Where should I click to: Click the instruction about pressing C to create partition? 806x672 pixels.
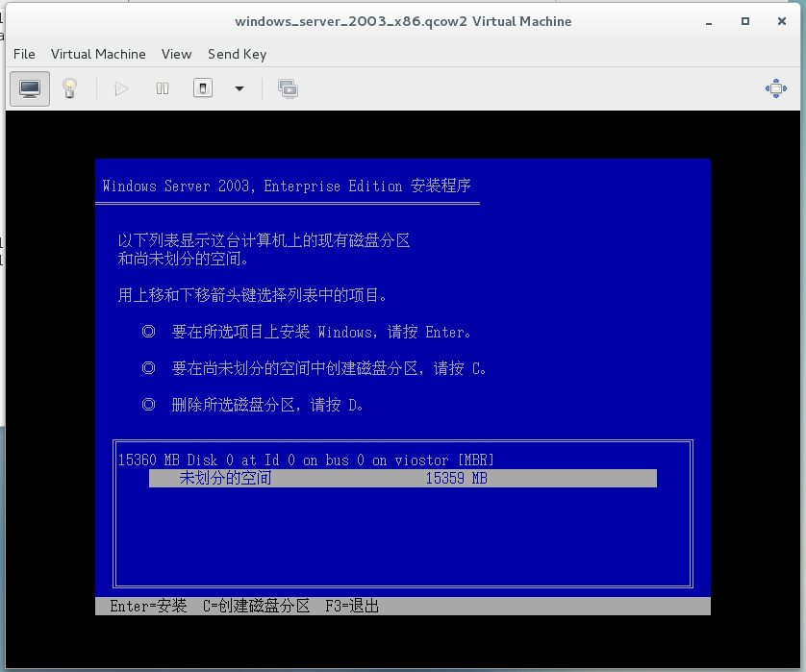point(329,368)
